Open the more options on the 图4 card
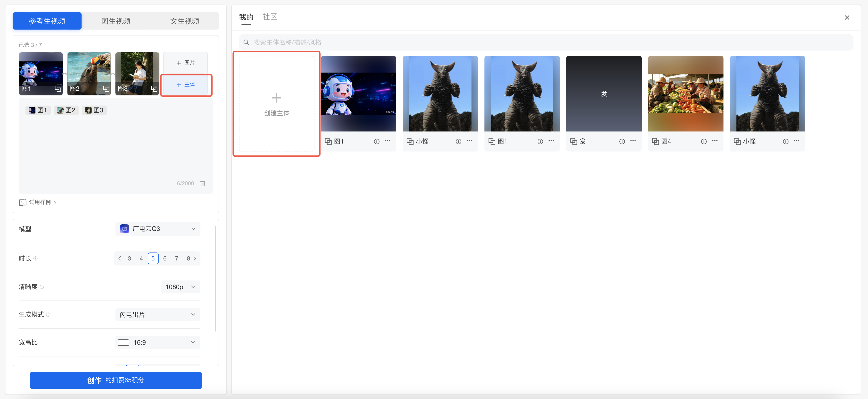Viewport: 868px width, 399px height. pyautogui.click(x=715, y=141)
